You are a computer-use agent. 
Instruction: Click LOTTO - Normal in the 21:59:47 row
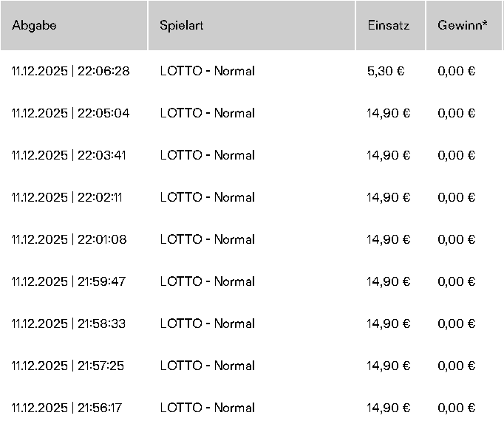[x=208, y=281]
